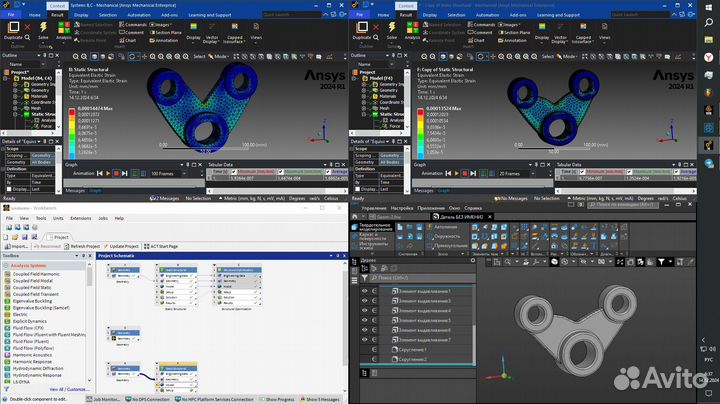Viewport: 720px width, 404px height.
Task: Open Extensions menu in Workbench
Action: (x=81, y=218)
